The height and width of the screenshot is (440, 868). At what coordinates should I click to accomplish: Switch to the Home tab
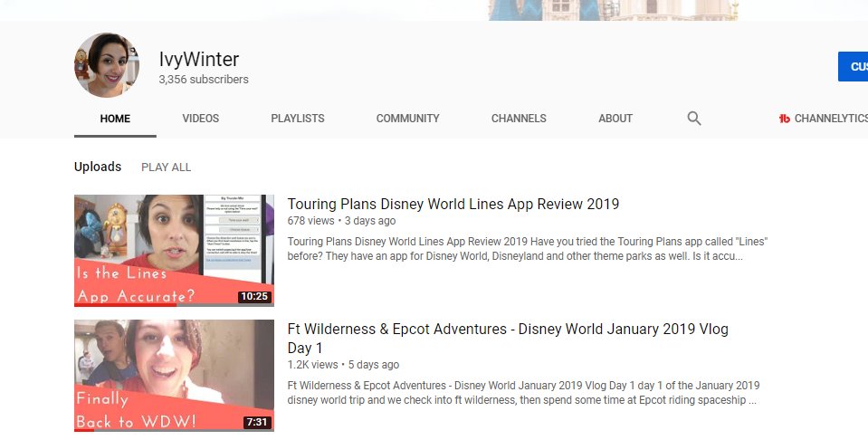pyautogui.click(x=115, y=119)
